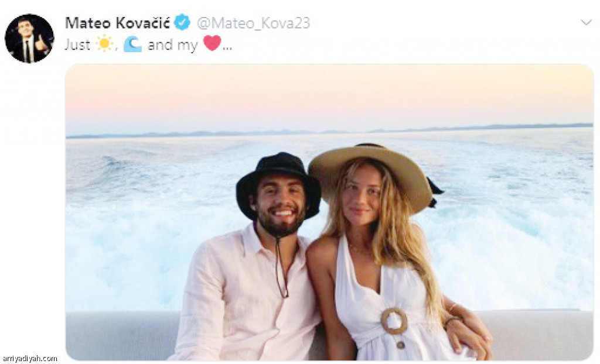The width and height of the screenshot is (600, 364).
Task: Click the red heart emoji
Action: tap(212, 43)
